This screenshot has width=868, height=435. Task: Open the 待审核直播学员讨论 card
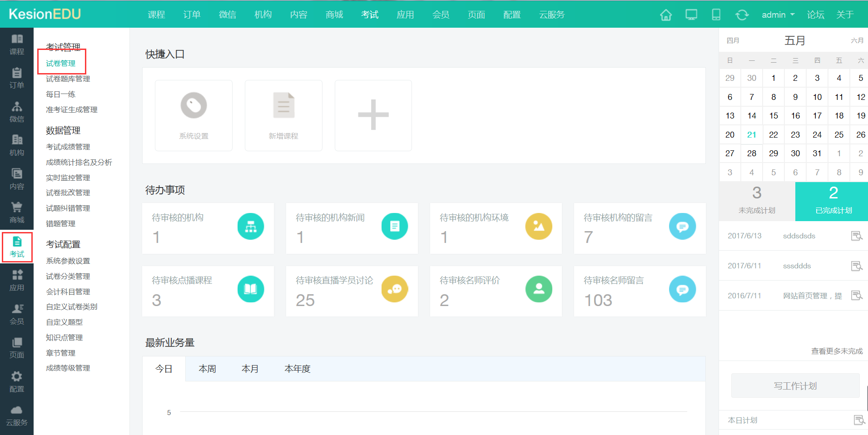352,291
